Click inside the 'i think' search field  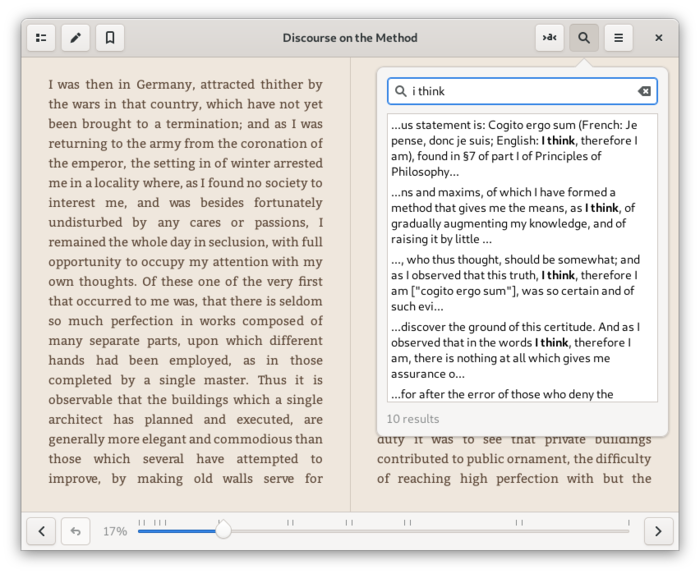[522, 91]
